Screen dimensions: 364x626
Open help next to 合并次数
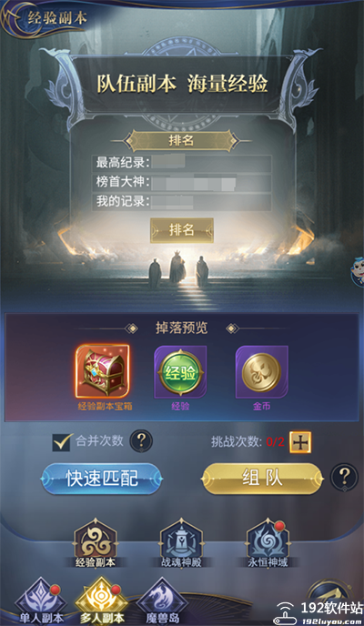tap(141, 441)
